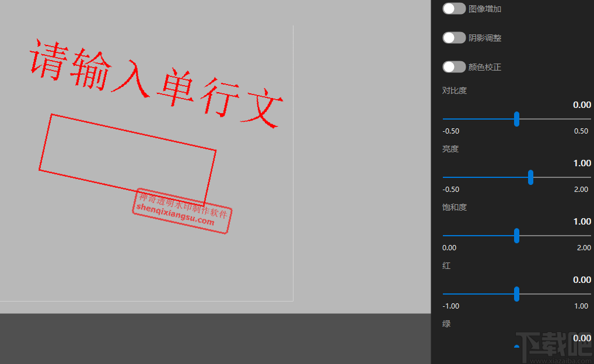
Task: Enable the 图像增加 toggle switch
Action: tap(453, 8)
